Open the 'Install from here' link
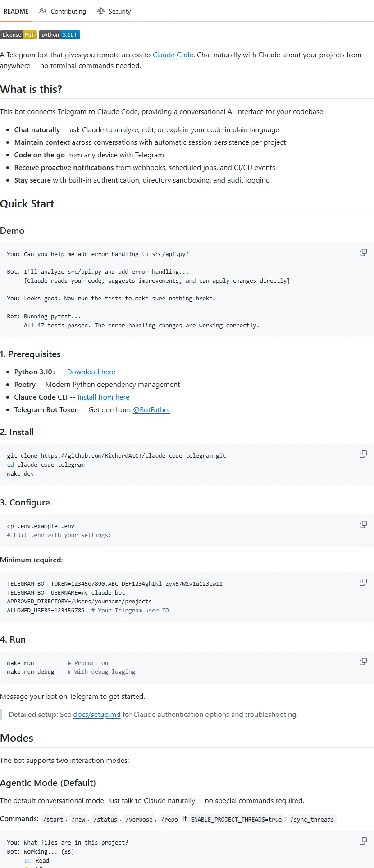Image resolution: width=374 pixels, height=868 pixels. pos(103,397)
